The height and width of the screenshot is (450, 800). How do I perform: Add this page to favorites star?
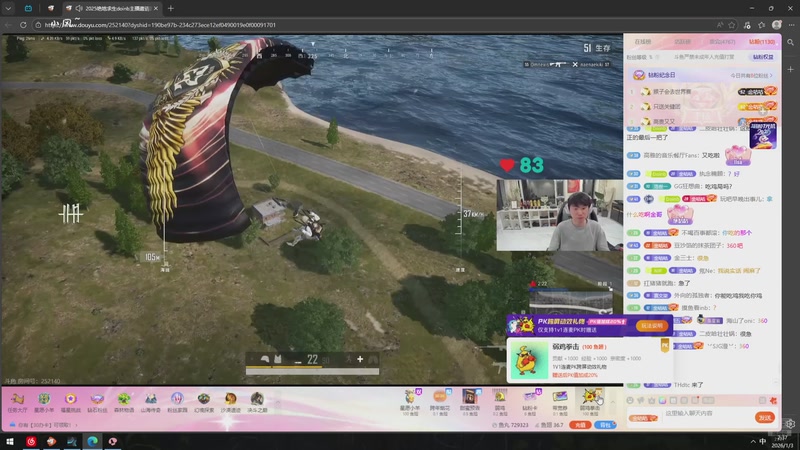[732, 24]
